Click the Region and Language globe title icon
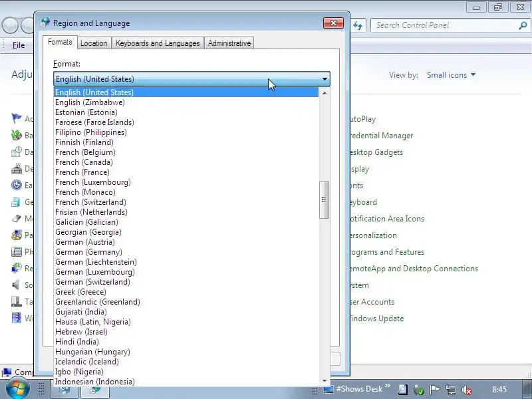 pos(45,23)
